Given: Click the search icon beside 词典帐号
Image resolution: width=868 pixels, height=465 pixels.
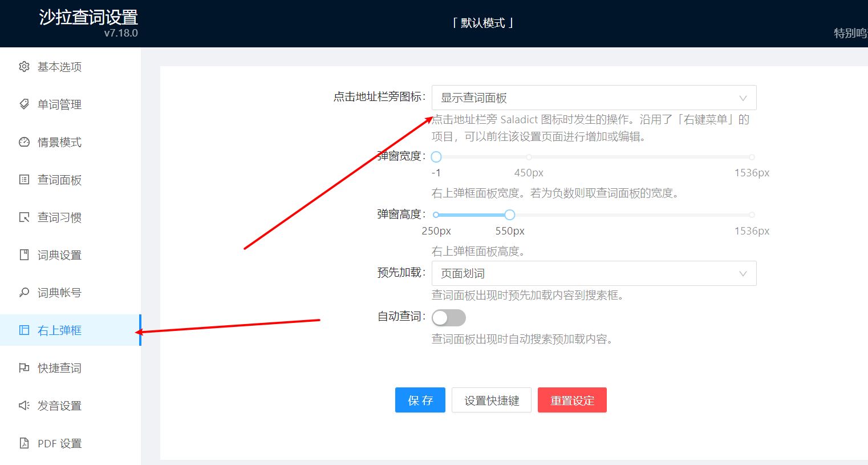Looking at the screenshot, I should pyautogui.click(x=24, y=293).
